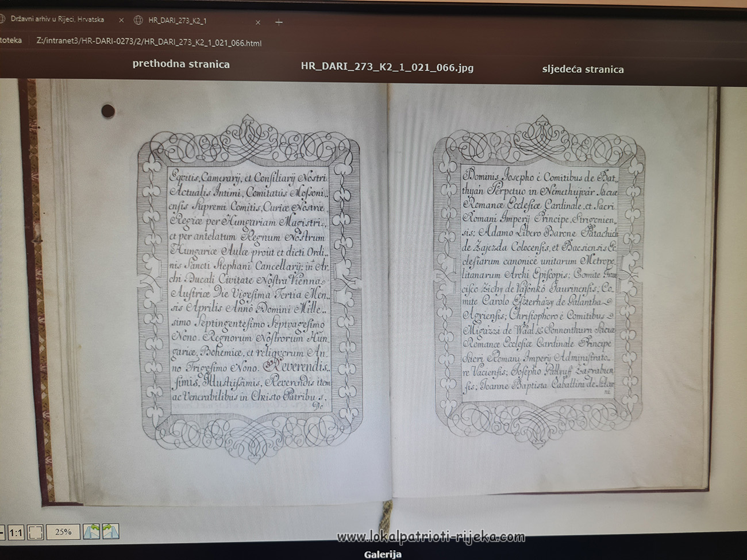Click the 1:1 actual size button
Screen dimensions: 747x560
coord(16,532)
